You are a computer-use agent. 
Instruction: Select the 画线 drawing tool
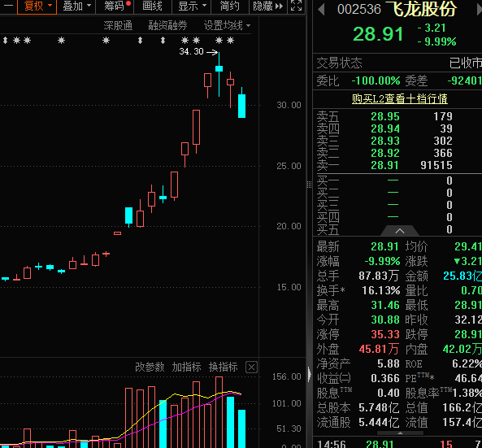pos(153,7)
